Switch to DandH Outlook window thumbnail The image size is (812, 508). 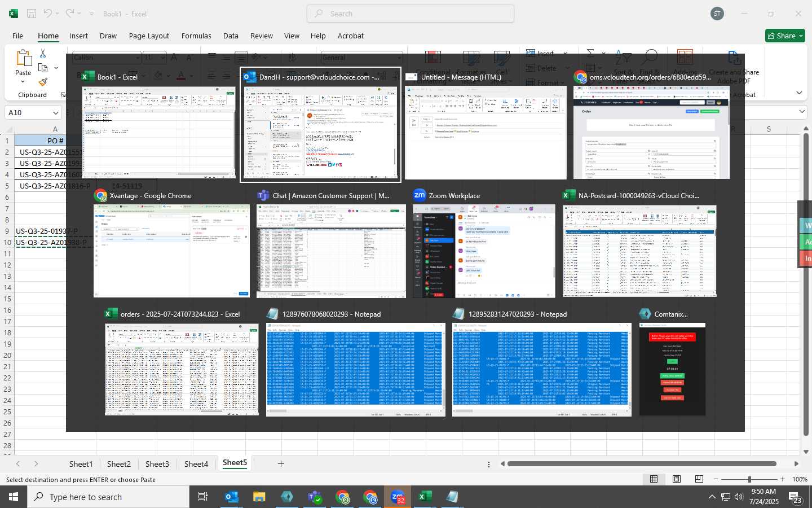pyautogui.click(x=320, y=125)
